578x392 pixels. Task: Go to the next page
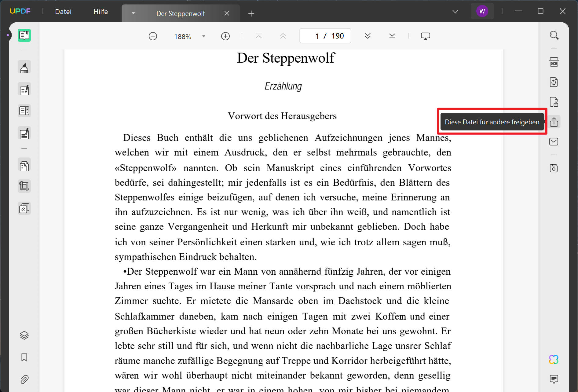pyautogui.click(x=368, y=36)
